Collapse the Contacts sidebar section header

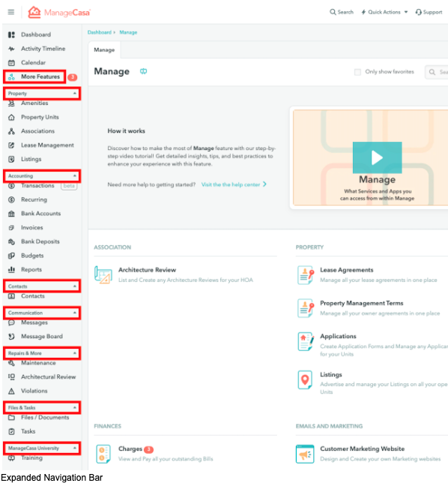click(x=42, y=286)
